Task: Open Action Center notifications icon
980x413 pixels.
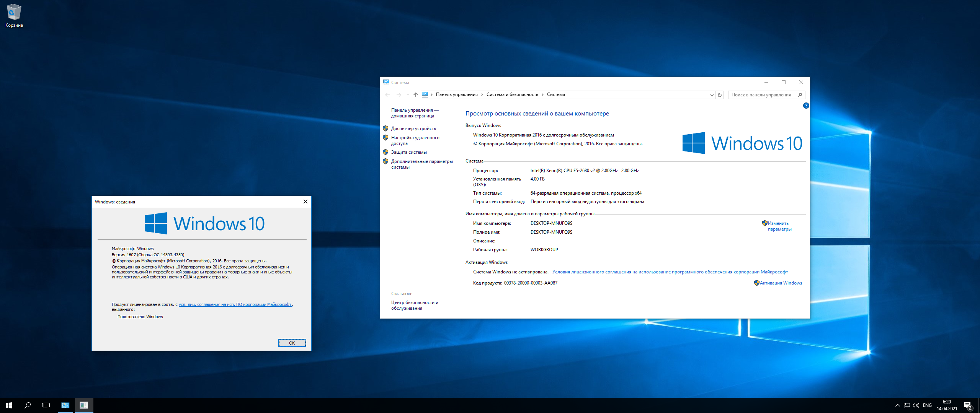Action: pyautogui.click(x=968, y=405)
